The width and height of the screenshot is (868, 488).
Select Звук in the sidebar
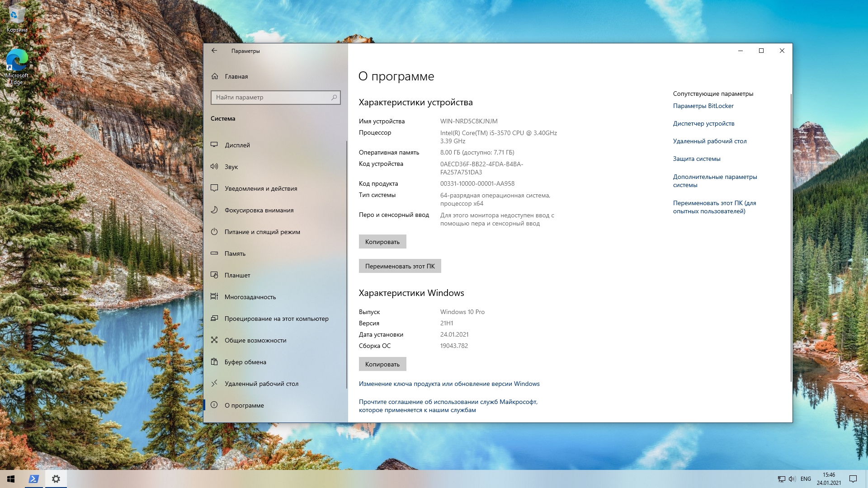275,167
